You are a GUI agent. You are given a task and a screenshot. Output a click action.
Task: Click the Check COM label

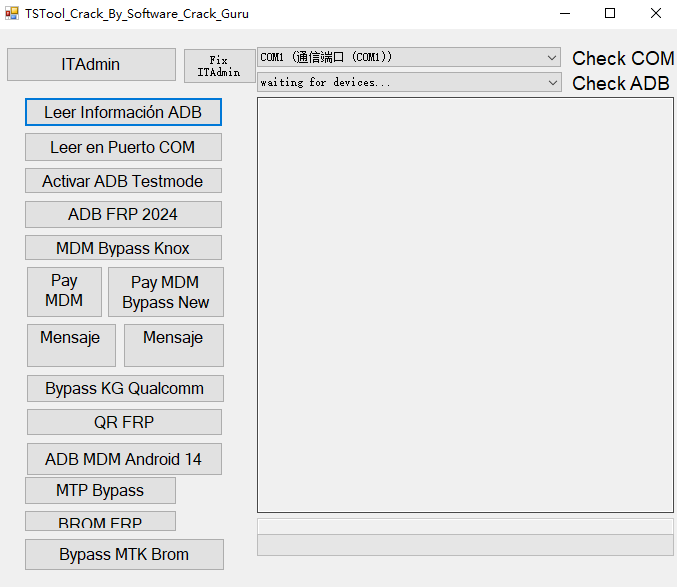[x=623, y=58]
